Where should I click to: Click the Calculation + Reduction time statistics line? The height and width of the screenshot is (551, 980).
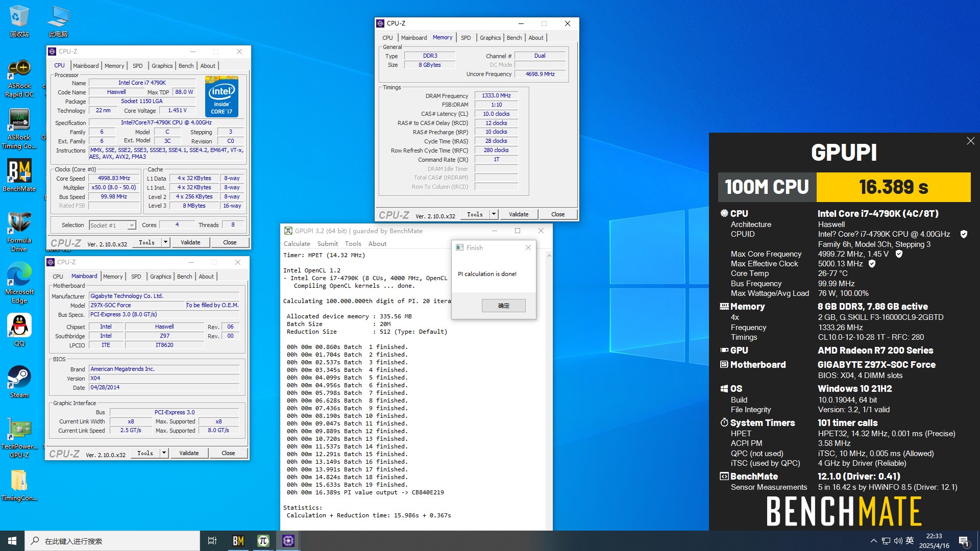coord(369,515)
